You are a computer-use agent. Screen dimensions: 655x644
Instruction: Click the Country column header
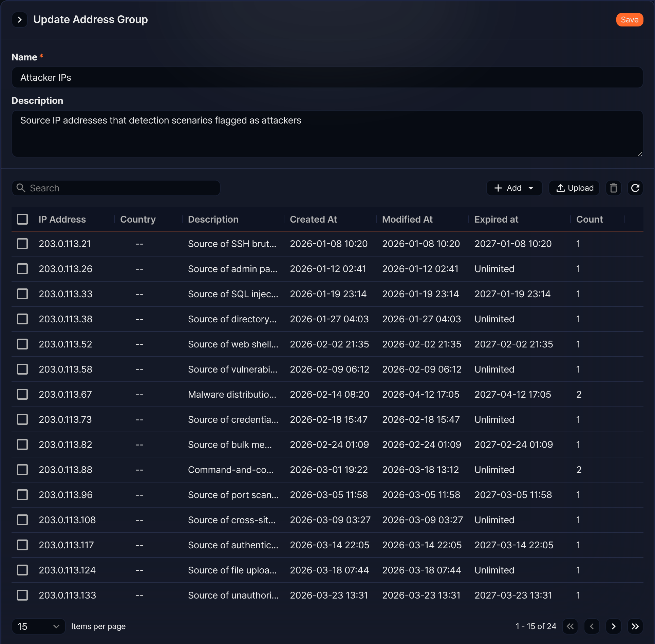coord(138,219)
